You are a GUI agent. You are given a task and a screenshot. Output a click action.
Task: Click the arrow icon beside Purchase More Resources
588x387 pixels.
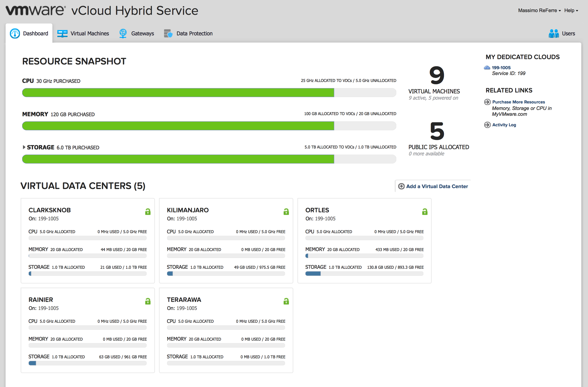487,102
